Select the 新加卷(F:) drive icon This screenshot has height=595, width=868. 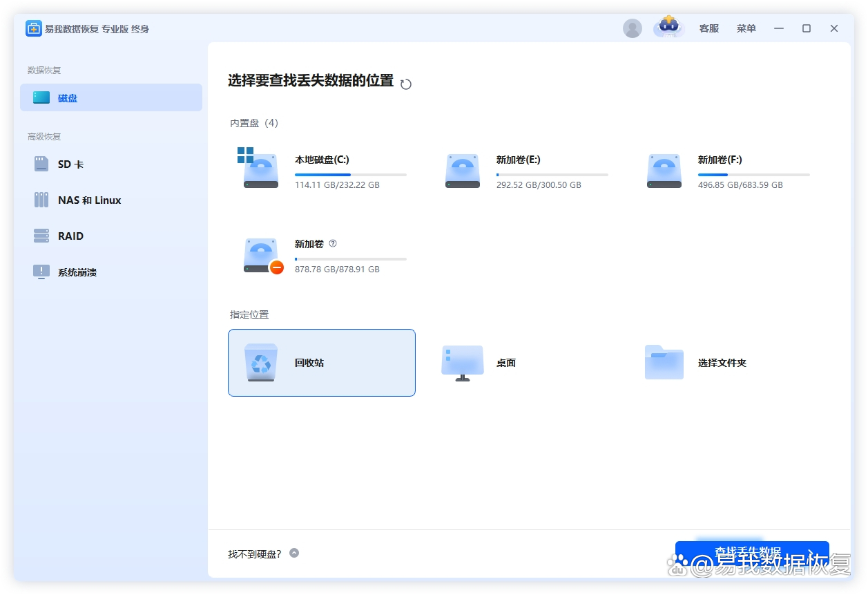tap(664, 171)
